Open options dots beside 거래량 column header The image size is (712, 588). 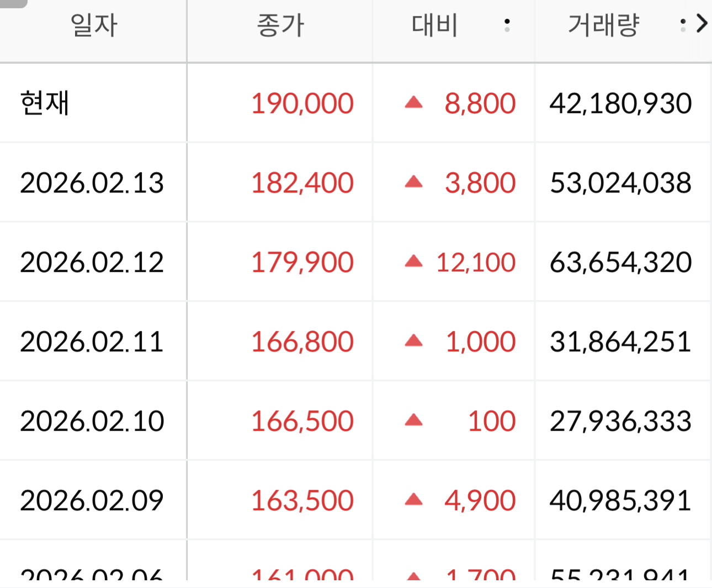[x=683, y=25]
